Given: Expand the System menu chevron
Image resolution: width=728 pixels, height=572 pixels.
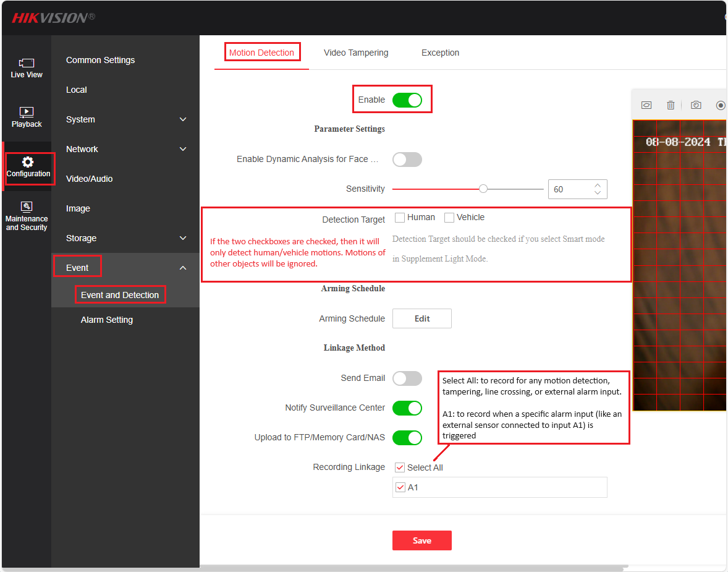Looking at the screenshot, I should (x=183, y=119).
